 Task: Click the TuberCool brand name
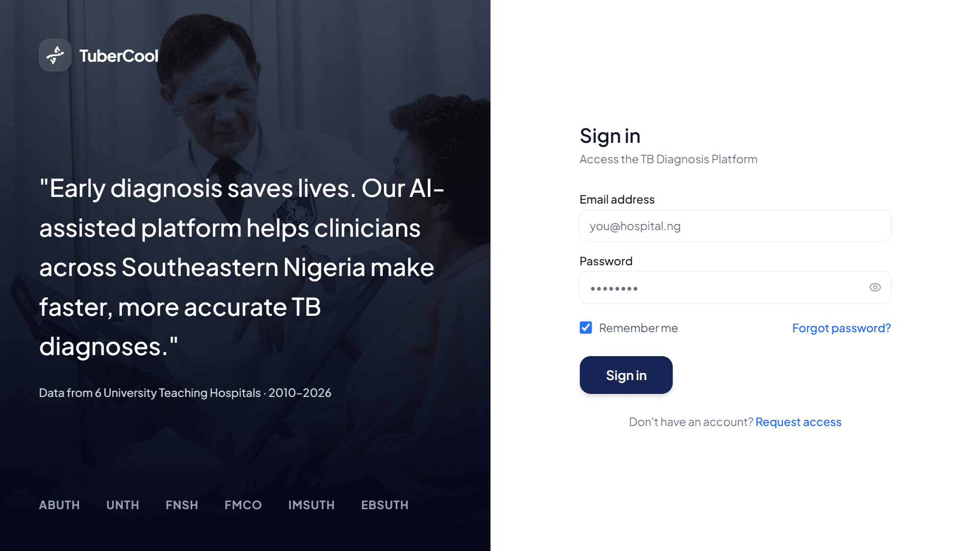click(x=118, y=56)
